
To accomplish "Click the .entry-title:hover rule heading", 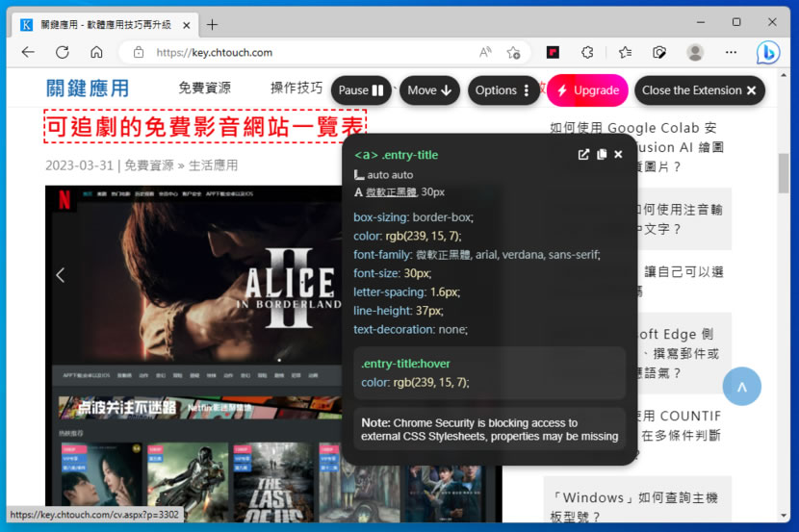I will tap(405, 364).
